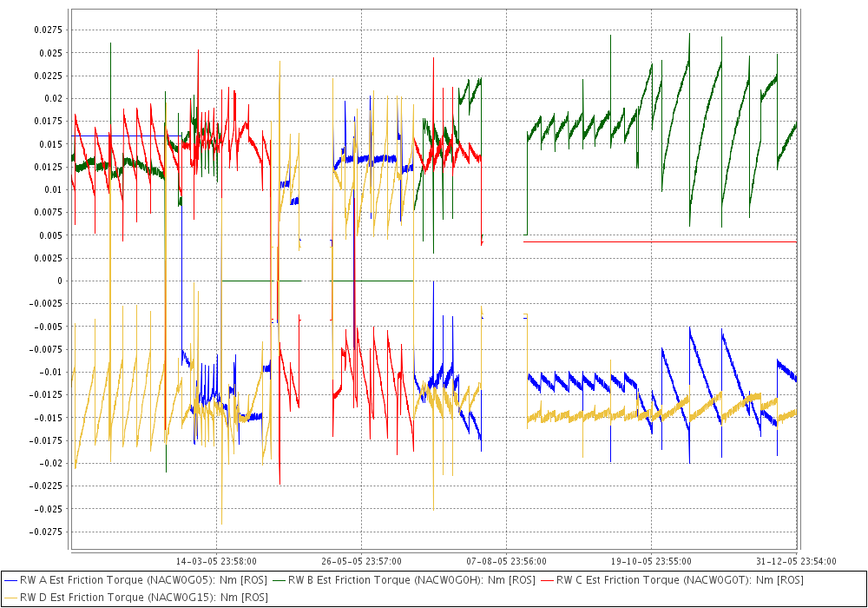Click the -0.0125 y-axis label
This screenshot has width=868, height=608.
tap(46, 395)
